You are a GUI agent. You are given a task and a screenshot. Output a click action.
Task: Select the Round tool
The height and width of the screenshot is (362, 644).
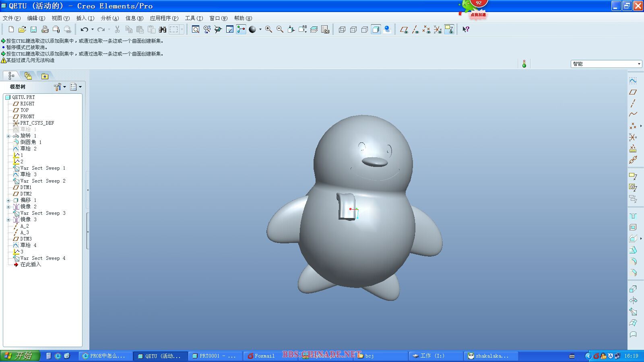(633, 261)
